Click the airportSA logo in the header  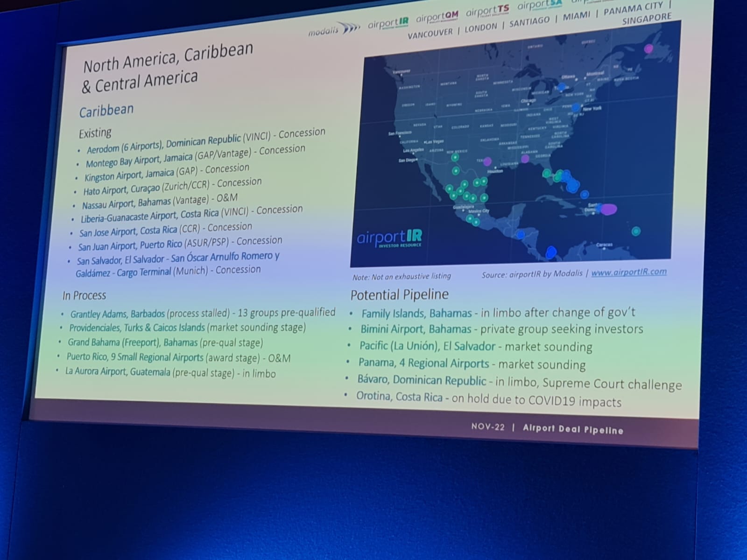click(x=539, y=6)
